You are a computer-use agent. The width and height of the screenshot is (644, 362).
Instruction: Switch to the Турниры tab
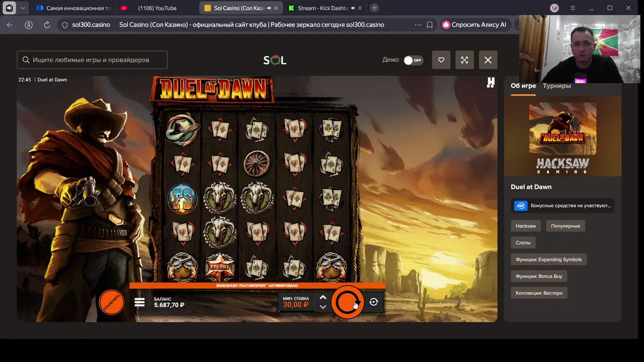point(556,85)
